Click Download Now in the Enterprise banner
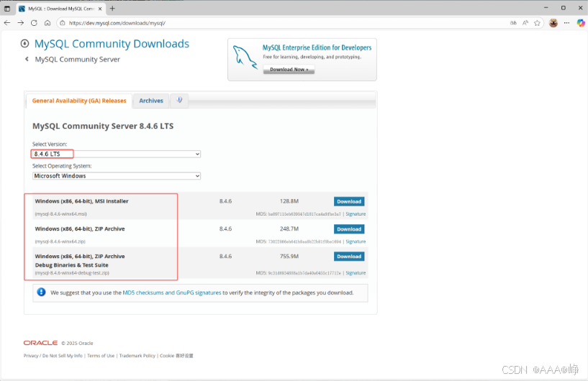The image size is (588, 381). coord(289,69)
